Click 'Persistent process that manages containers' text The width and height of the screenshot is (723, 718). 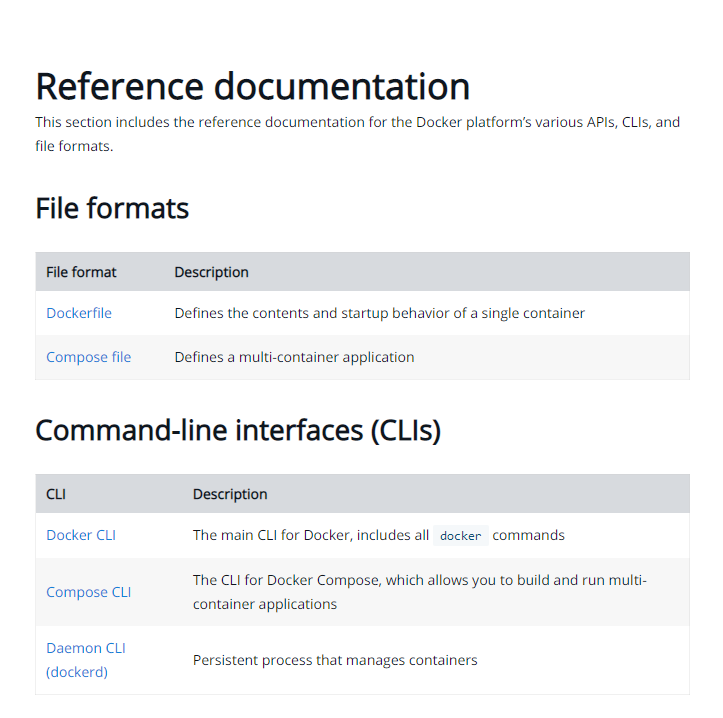point(335,660)
